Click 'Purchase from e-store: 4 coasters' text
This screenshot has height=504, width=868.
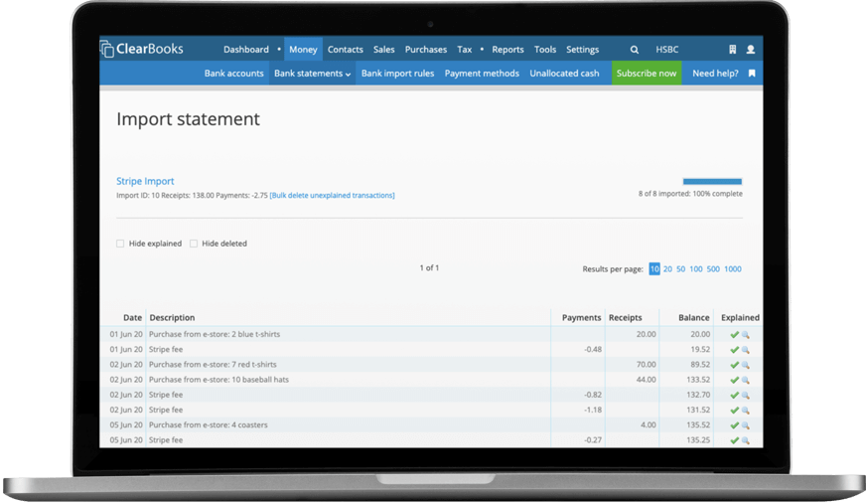pyautogui.click(x=209, y=424)
